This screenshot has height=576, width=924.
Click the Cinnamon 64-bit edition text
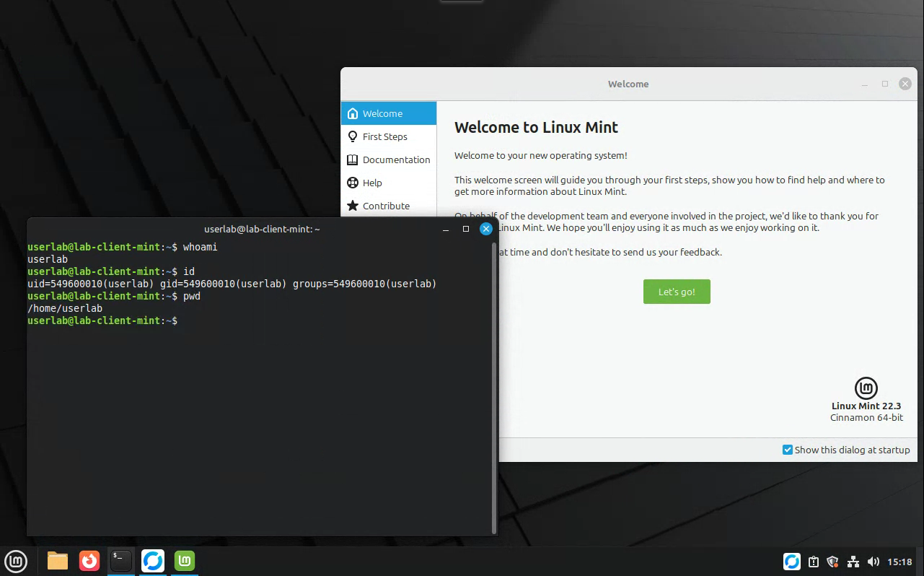866,418
